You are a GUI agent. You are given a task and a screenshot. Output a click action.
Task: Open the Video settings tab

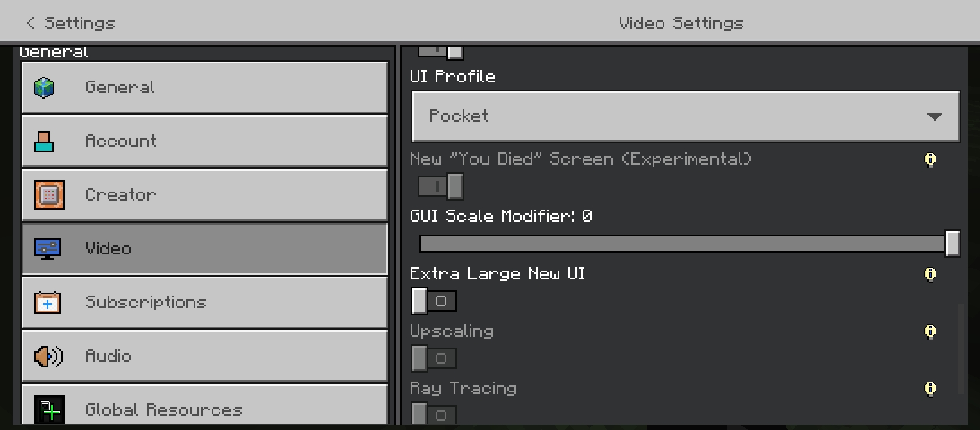pos(204,248)
